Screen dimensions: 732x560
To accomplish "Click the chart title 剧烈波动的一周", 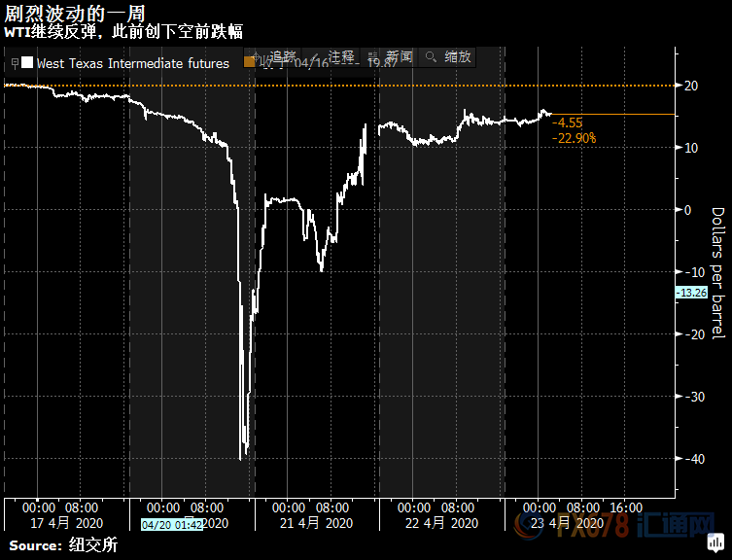I will click(x=75, y=13).
